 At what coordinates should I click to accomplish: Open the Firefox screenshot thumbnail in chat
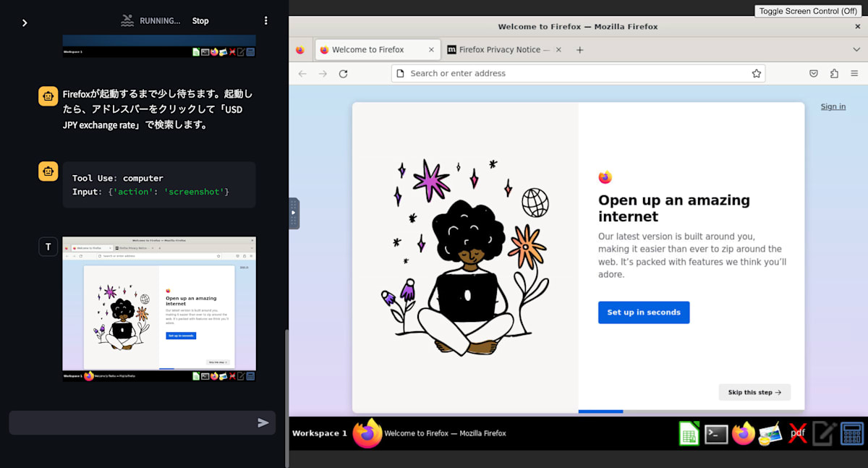(x=159, y=309)
